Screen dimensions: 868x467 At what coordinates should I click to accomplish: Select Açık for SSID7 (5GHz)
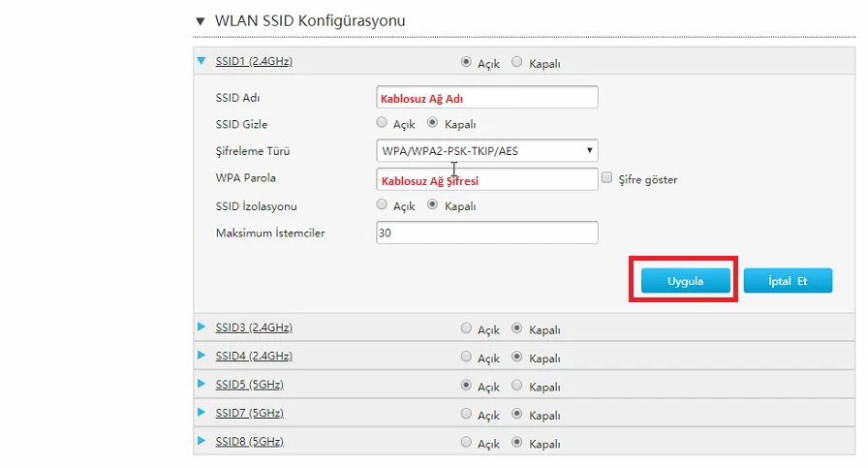tap(466, 414)
